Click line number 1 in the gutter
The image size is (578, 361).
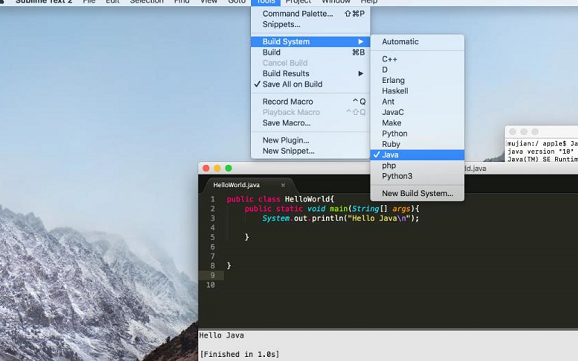point(213,199)
